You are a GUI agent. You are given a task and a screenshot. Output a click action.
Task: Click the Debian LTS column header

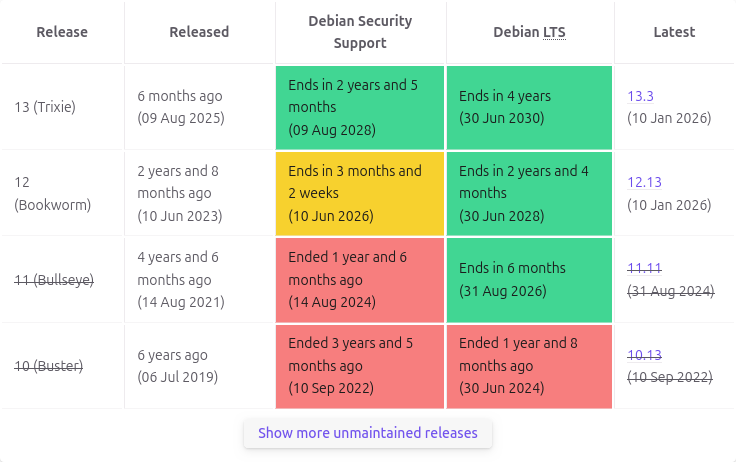[x=529, y=32]
